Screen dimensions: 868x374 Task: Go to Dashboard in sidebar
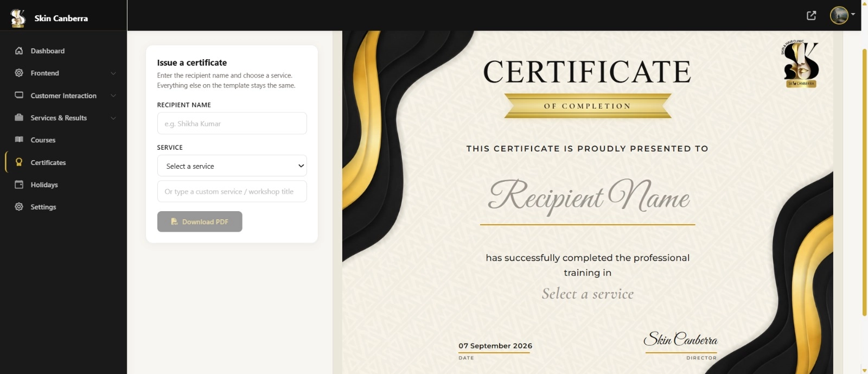pos(48,51)
